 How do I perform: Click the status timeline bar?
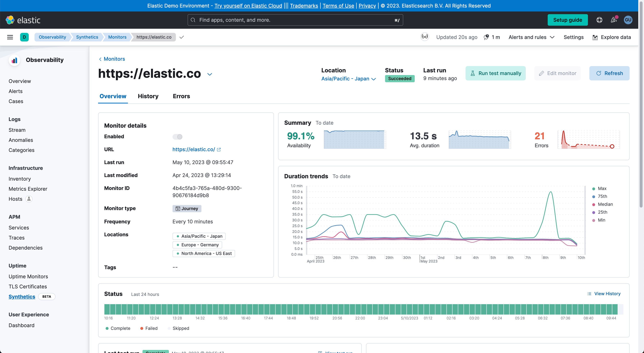point(363,309)
